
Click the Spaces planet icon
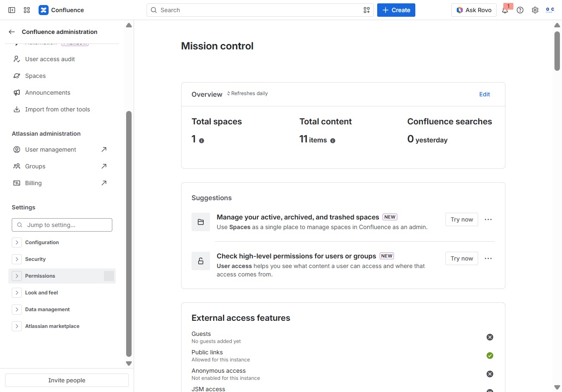click(17, 76)
